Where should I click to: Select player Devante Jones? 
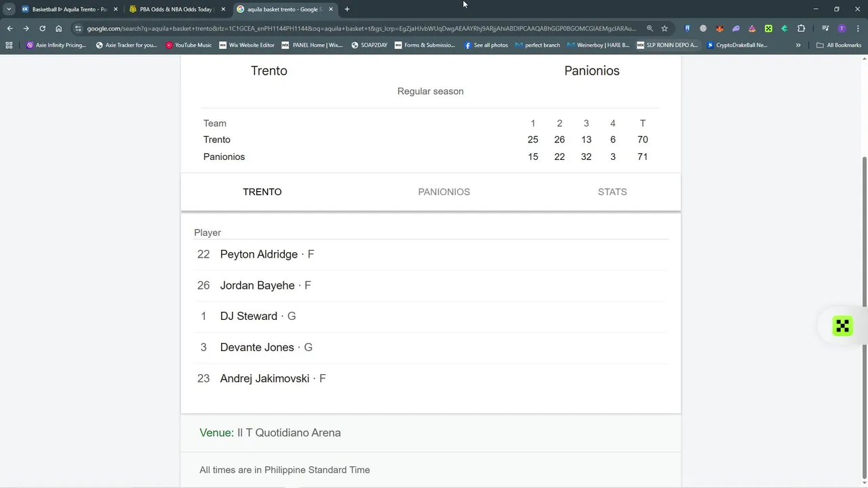pos(257,347)
